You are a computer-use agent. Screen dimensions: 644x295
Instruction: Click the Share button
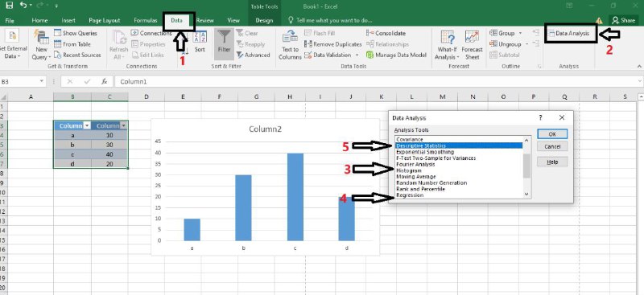coord(624,20)
